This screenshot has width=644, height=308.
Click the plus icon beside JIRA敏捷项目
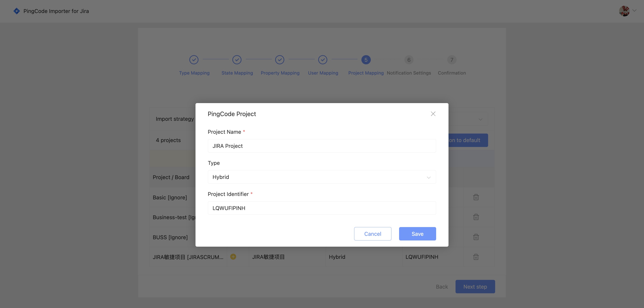[233, 257]
